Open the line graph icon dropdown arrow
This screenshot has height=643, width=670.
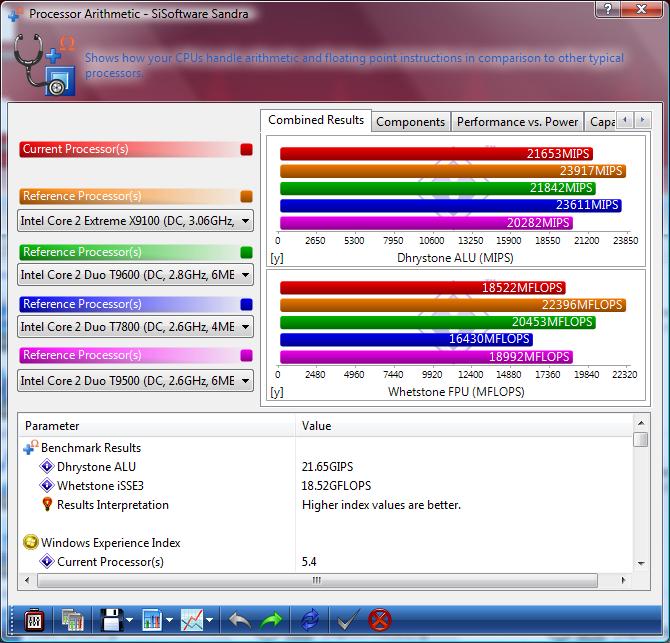pyautogui.click(x=209, y=620)
